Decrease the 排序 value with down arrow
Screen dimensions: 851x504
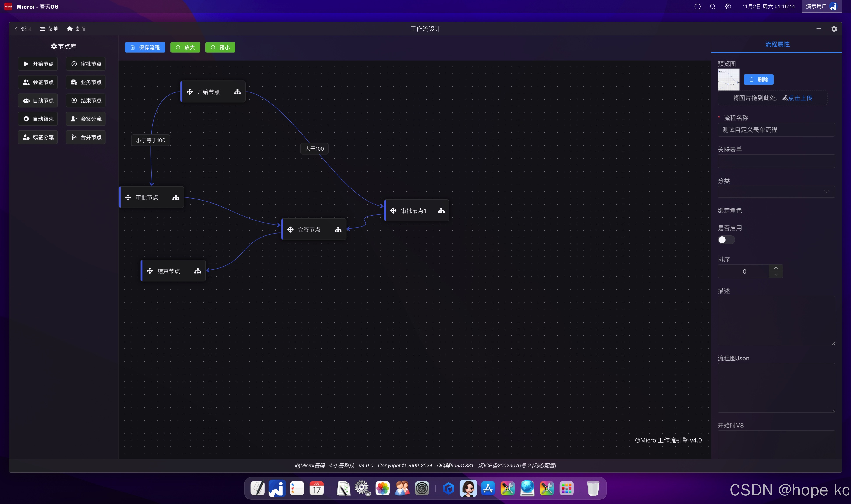(776, 275)
